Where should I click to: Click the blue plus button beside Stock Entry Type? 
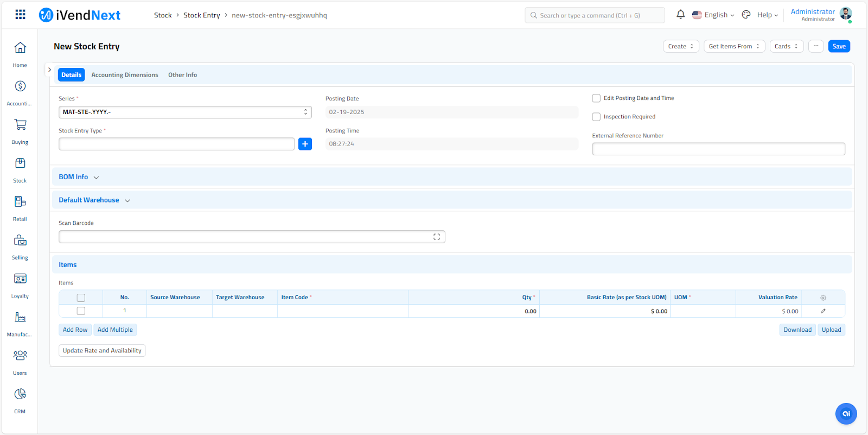(305, 144)
